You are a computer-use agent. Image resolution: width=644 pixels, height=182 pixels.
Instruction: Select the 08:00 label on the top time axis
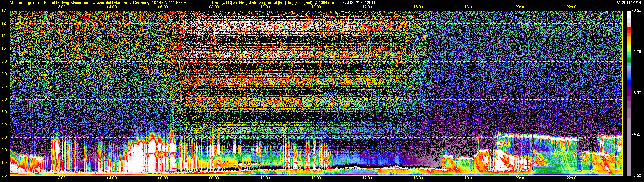214,7
